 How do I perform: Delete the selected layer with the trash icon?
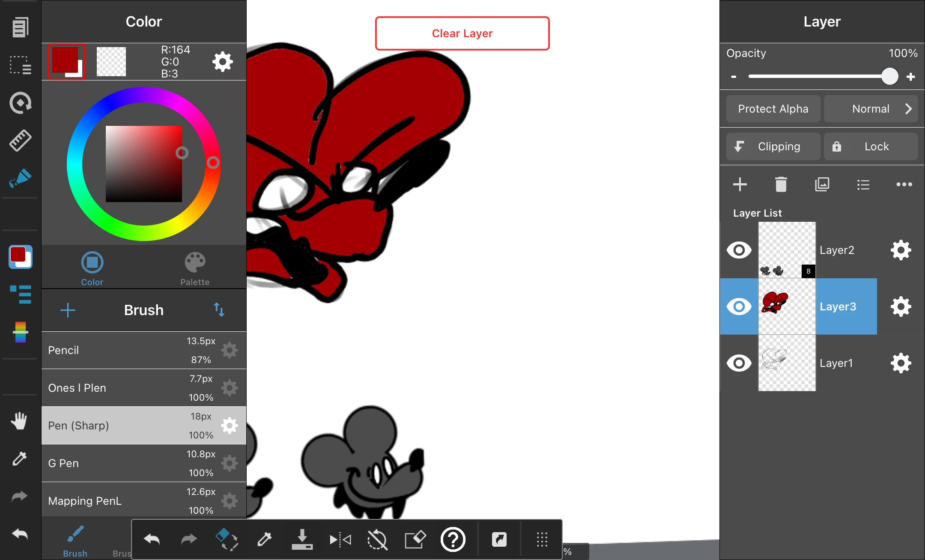781,184
